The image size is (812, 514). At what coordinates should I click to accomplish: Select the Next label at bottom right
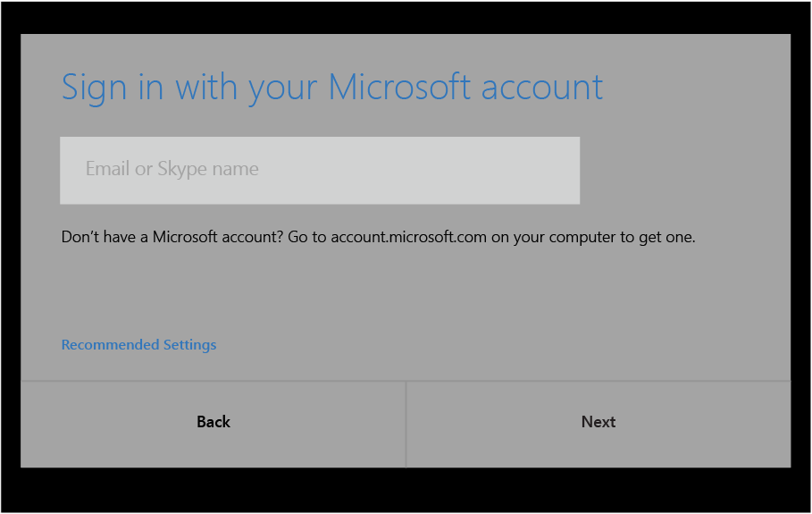[x=598, y=422]
